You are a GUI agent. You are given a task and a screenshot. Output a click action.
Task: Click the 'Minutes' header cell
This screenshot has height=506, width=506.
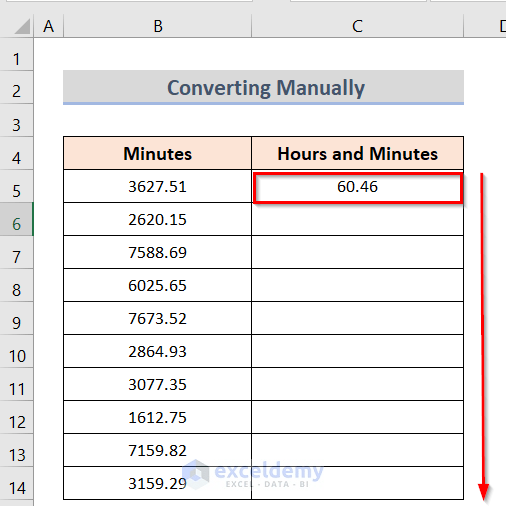pyautogui.click(x=158, y=153)
